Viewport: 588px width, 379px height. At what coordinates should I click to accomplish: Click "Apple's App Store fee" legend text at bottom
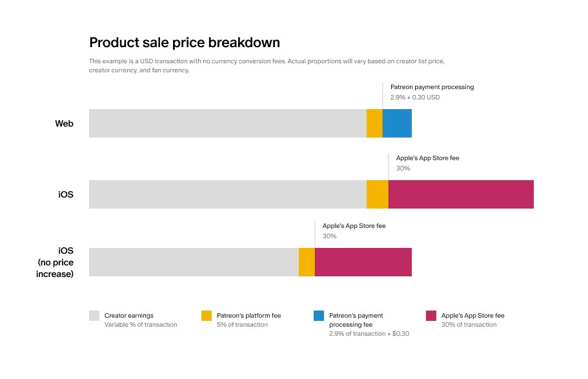pos(472,316)
